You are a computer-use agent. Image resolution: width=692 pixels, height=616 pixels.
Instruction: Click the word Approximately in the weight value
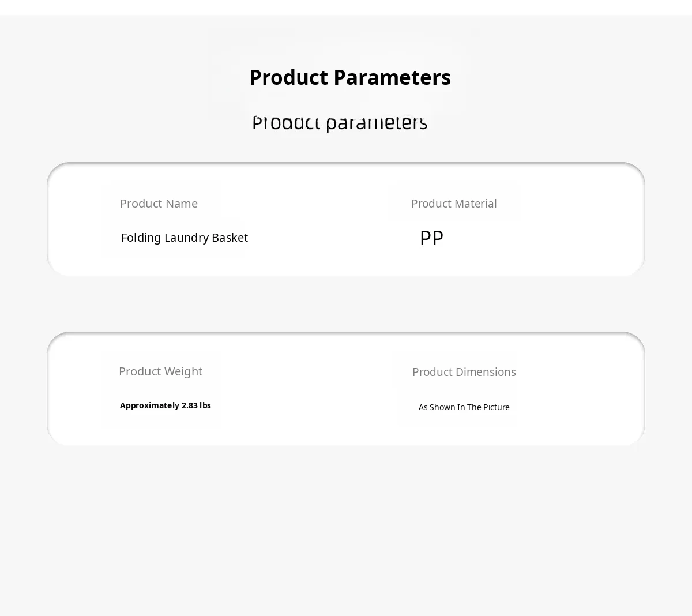point(149,405)
